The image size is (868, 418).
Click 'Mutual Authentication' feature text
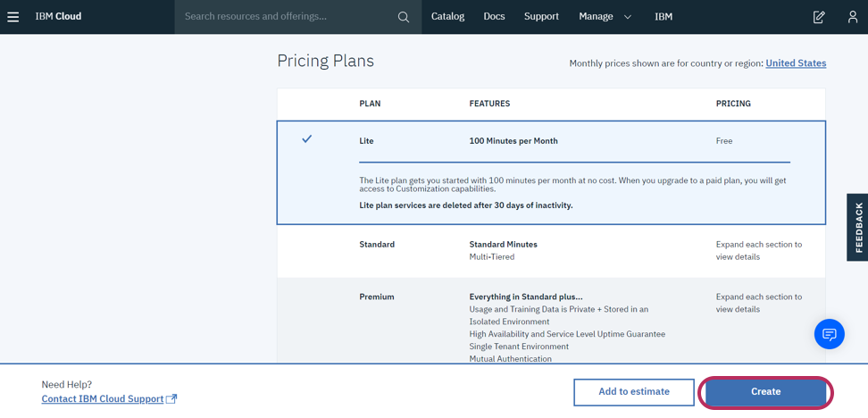click(x=511, y=359)
